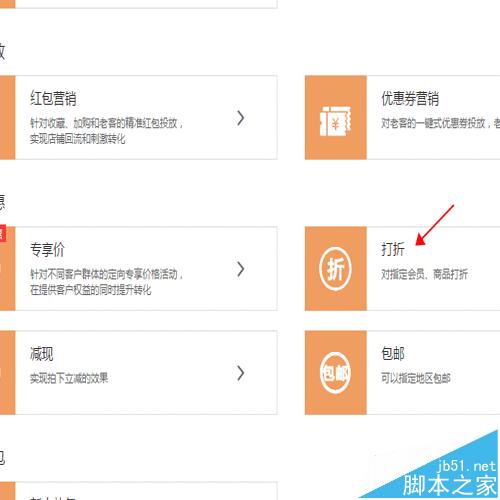Click description 在提供客户权益的同时提升转化

click(x=91, y=290)
